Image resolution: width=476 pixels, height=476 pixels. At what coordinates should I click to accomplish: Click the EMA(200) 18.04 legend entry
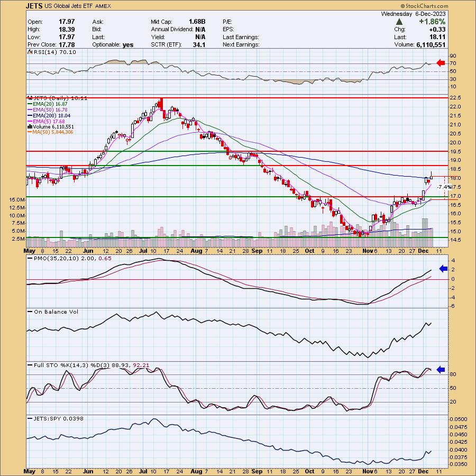pyautogui.click(x=51, y=115)
